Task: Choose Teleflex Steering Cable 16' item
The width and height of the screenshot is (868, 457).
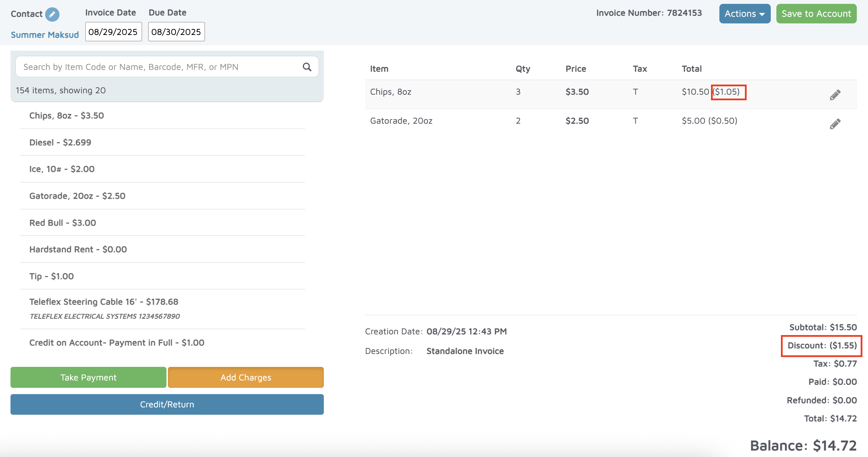Action: [104, 302]
